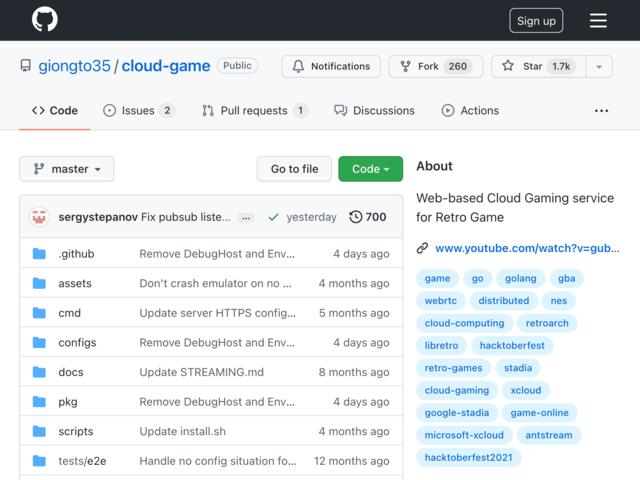This screenshot has width=640, height=480.
Task: Open commit 'Handle no config situation fo...'
Action: (x=218, y=461)
